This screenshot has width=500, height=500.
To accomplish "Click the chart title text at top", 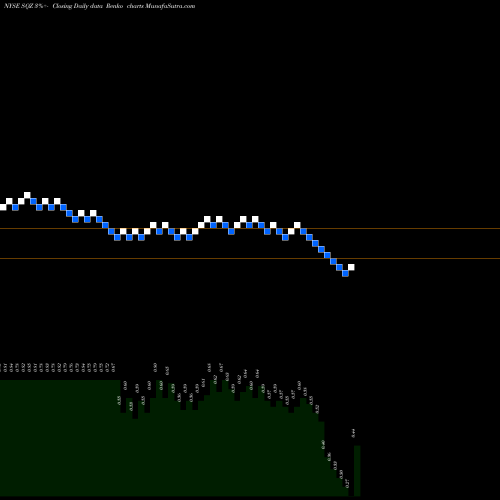I will pyautogui.click(x=99, y=6).
